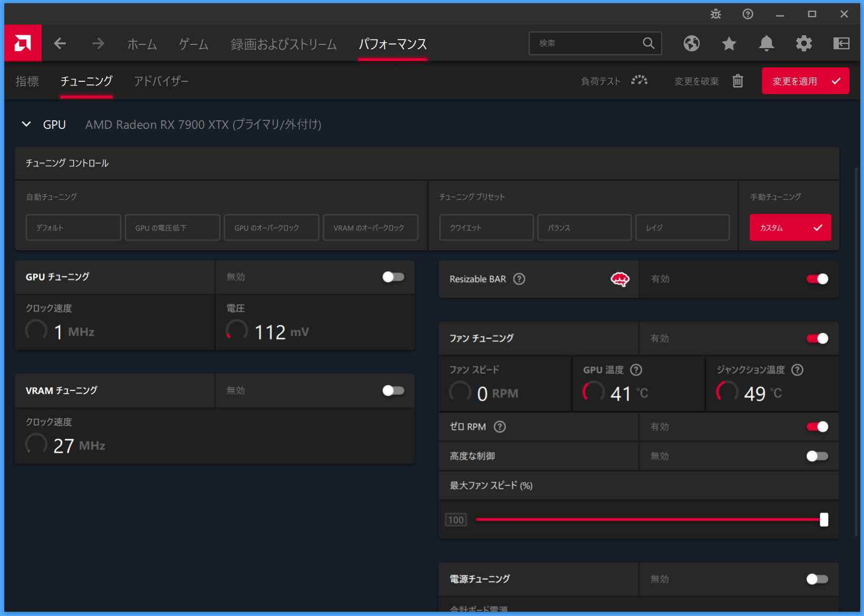The height and width of the screenshot is (616, 864).
Task: Enable the GPU チューニング toggle
Action: 393,277
